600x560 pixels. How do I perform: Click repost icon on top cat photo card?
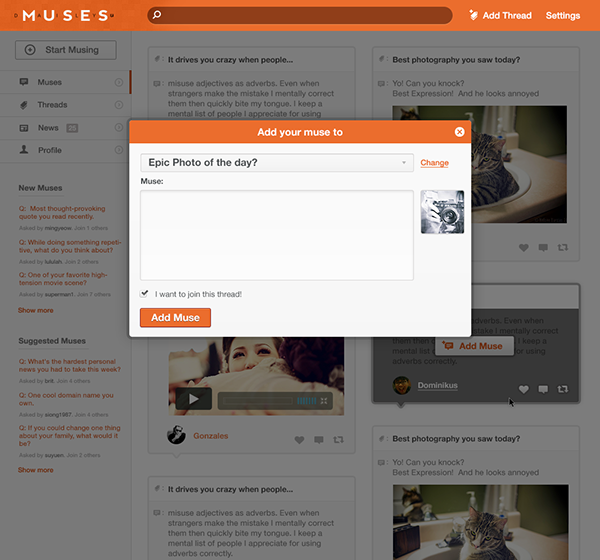tap(562, 248)
